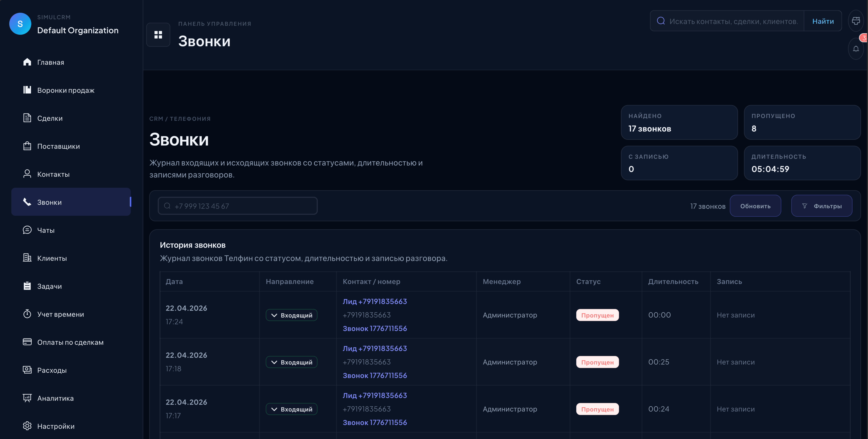Open Настройки with gear icon
This screenshot has width=868, height=439.
pos(55,426)
